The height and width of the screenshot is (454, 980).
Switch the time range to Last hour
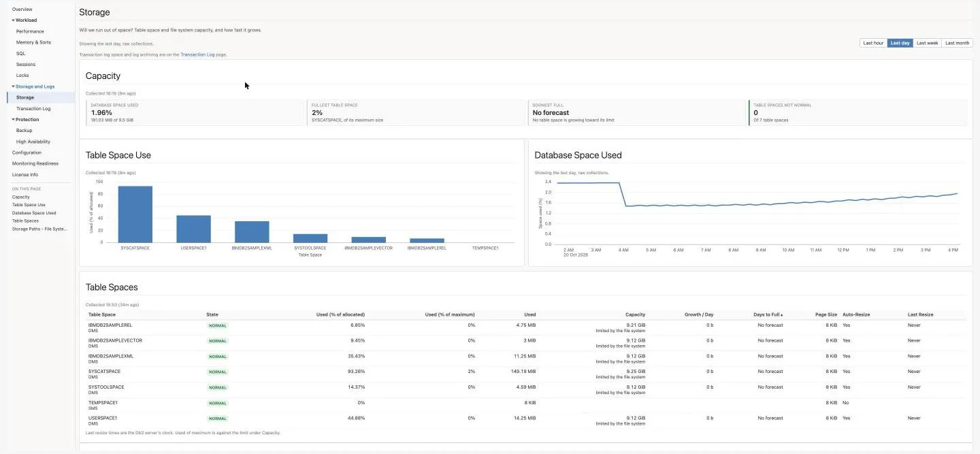click(873, 43)
